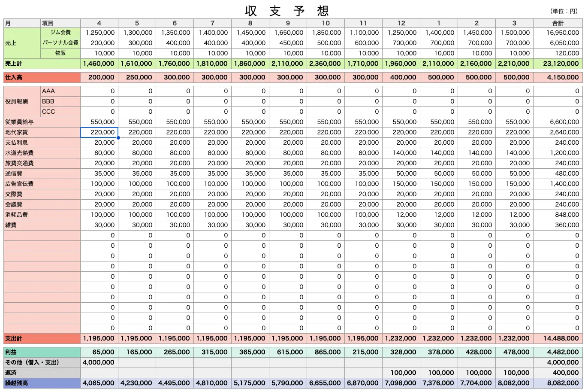The height and width of the screenshot is (392, 588).
Task: Click the 水道光熱費 total 1,200,000
Action: (x=558, y=153)
